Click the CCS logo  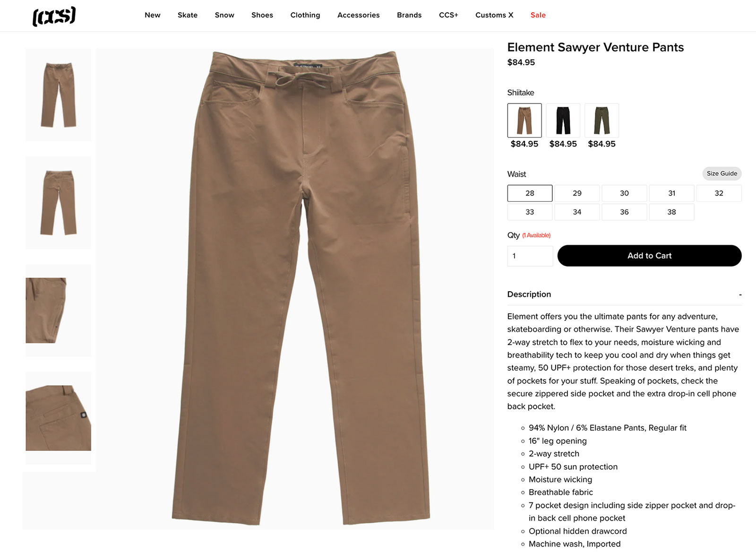click(54, 16)
